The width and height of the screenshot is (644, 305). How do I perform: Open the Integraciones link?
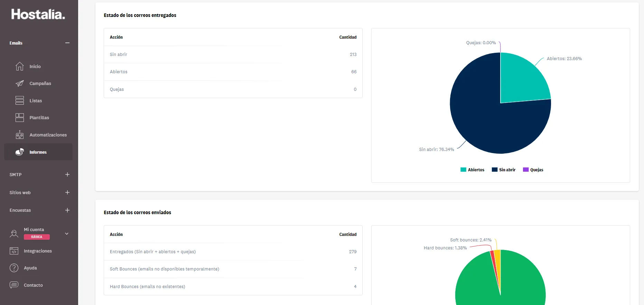[38, 251]
